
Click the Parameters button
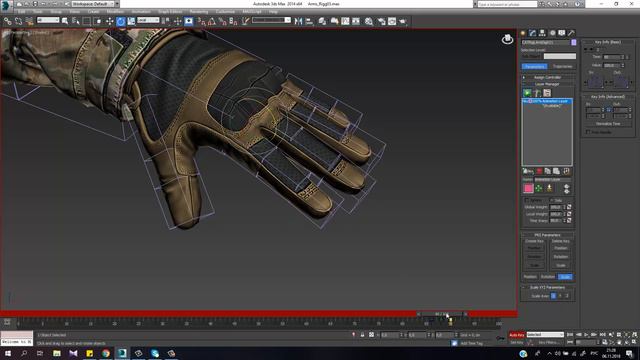pyautogui.click(x=535, y=67)
